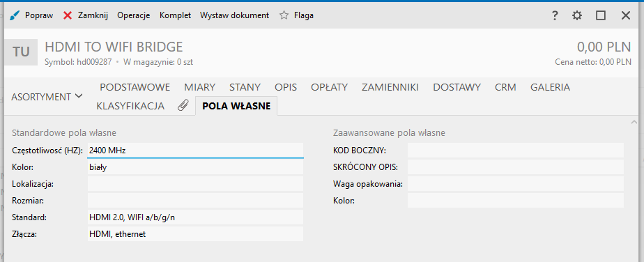This screenshot has width=644, height=262.
Task: Switch to the OPŁATY tab
Action: pyautogui.click(x=330, y=87)
